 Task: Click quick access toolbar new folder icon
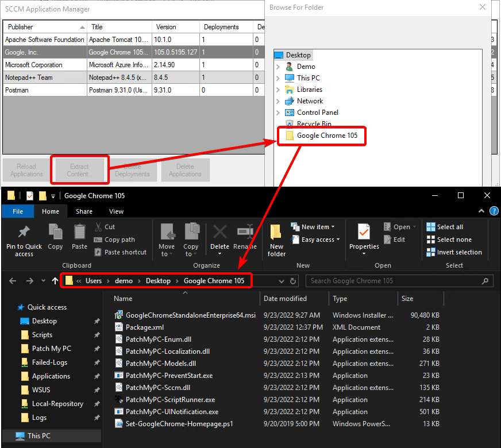(x=43, y=195)
